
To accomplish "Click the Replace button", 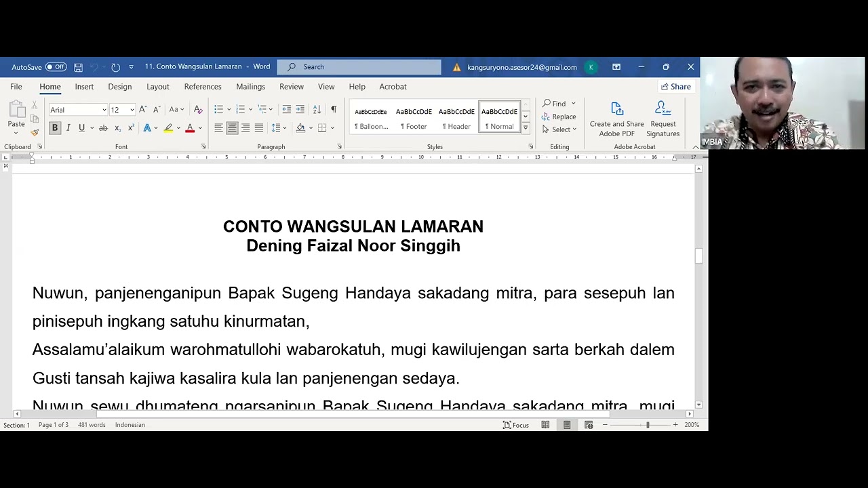I will pos(559,117).
